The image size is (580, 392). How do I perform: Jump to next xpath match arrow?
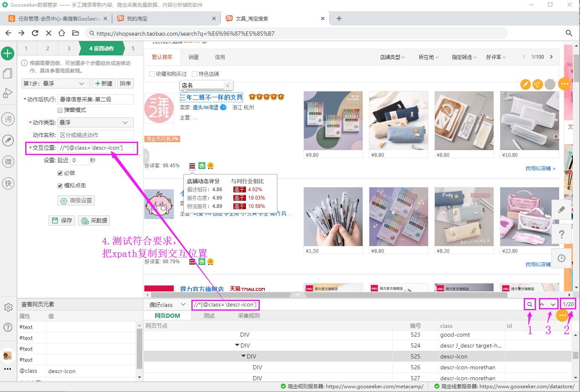pos(553,304)
